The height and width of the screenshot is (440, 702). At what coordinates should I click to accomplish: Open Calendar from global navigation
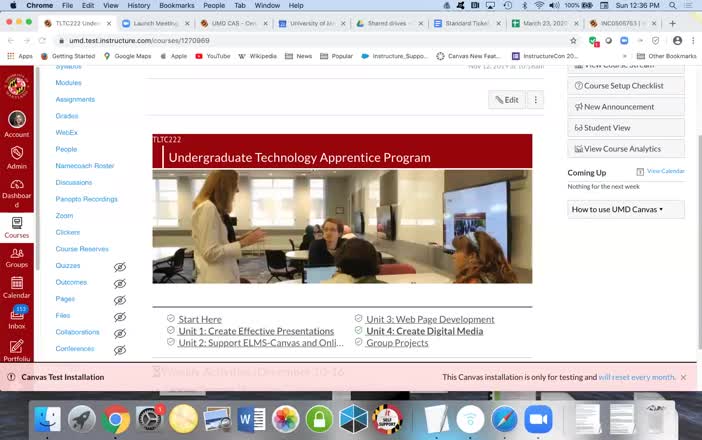click(x=16, y=286)
